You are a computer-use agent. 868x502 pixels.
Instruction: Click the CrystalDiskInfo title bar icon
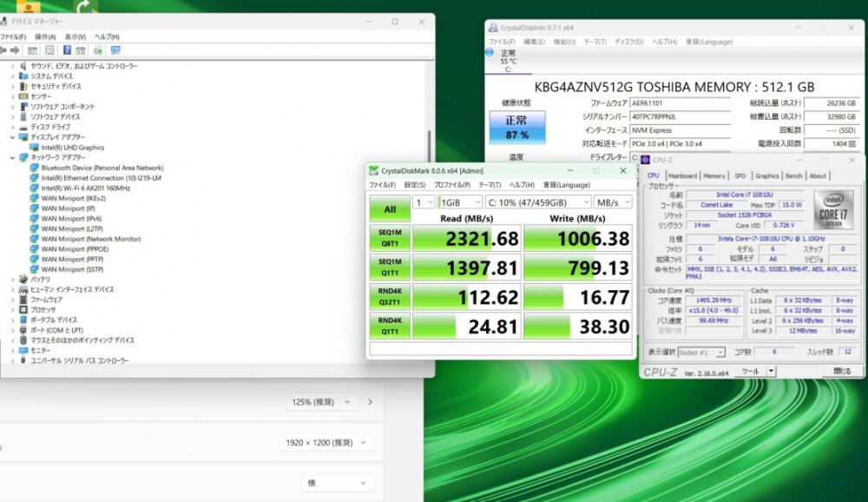[493, 27]
